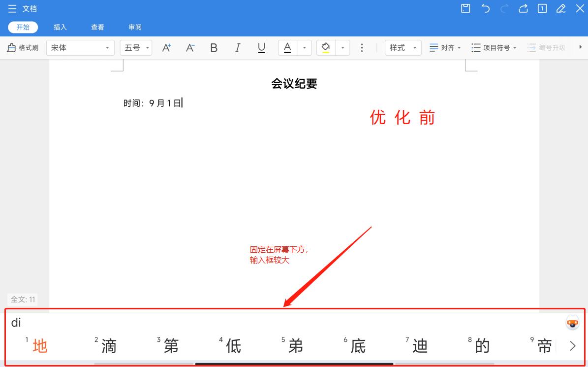Toggle underline formatting
This screenshot has height=367, width=588.
pos(261,47)
